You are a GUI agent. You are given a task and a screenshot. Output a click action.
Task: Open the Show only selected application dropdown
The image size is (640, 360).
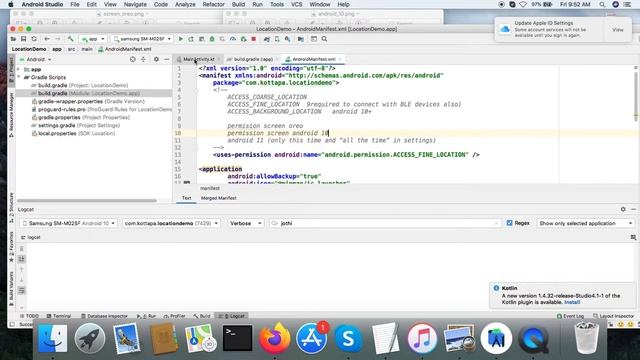585,223
